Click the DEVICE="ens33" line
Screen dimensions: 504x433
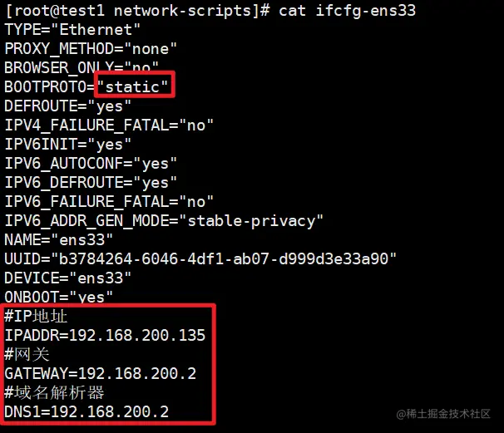(x=68, y=278)
